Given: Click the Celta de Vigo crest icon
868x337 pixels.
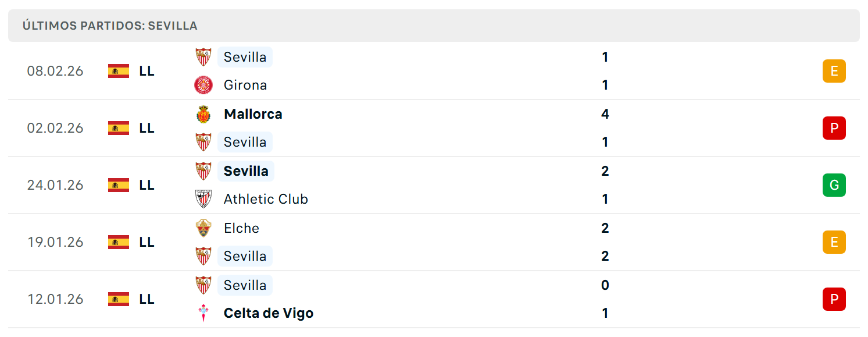Looking at the screenshot, I should (x=203, y=313).
